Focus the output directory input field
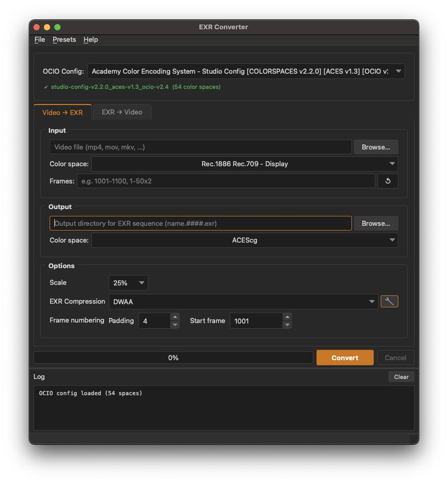Viewport: 448px width, 483px height. pos(200,224)
